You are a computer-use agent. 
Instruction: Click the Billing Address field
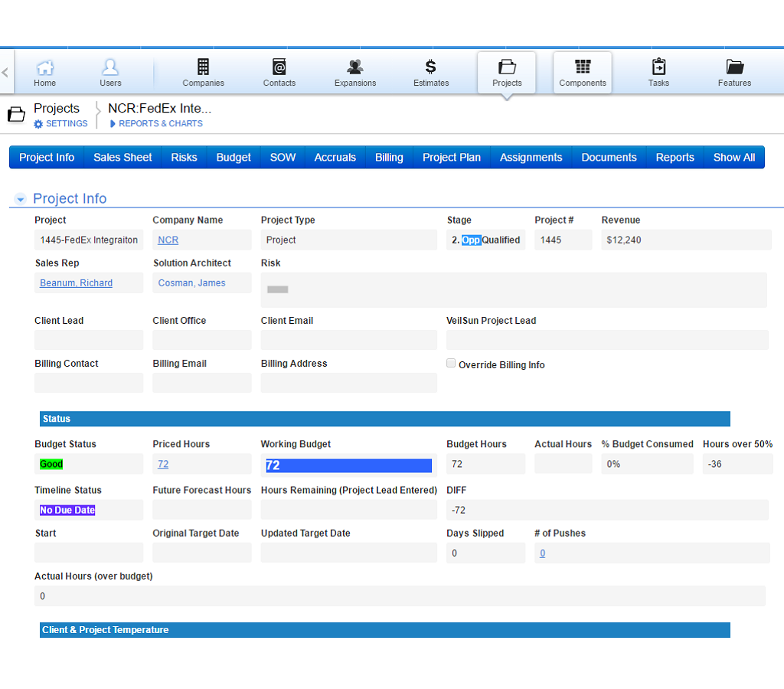(349, 383)
